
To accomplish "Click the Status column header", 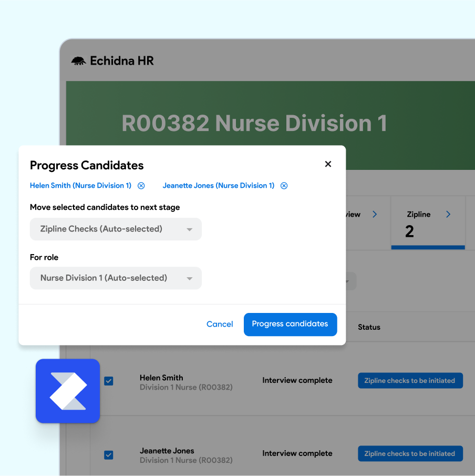I will coord(369,327).
